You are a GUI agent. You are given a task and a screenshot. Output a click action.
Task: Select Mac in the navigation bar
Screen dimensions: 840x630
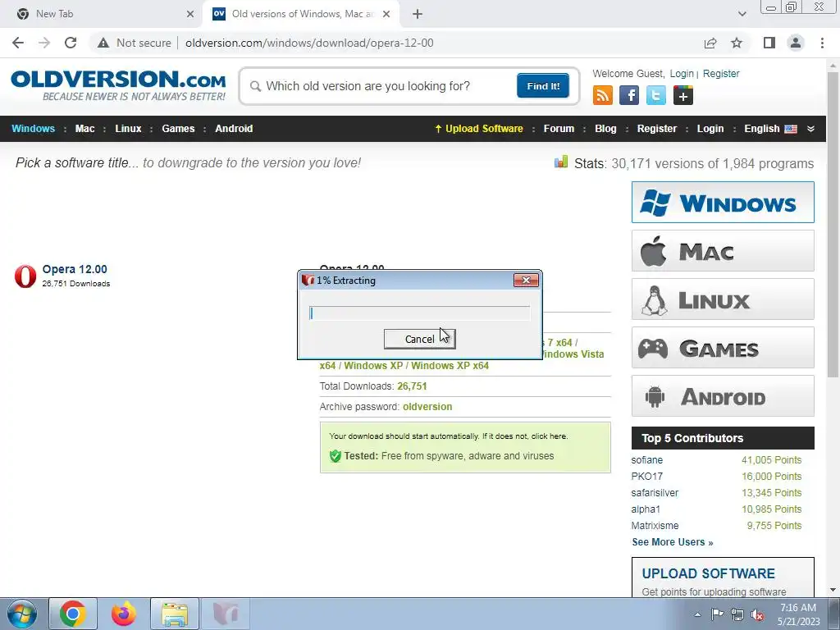click(84, 129)
